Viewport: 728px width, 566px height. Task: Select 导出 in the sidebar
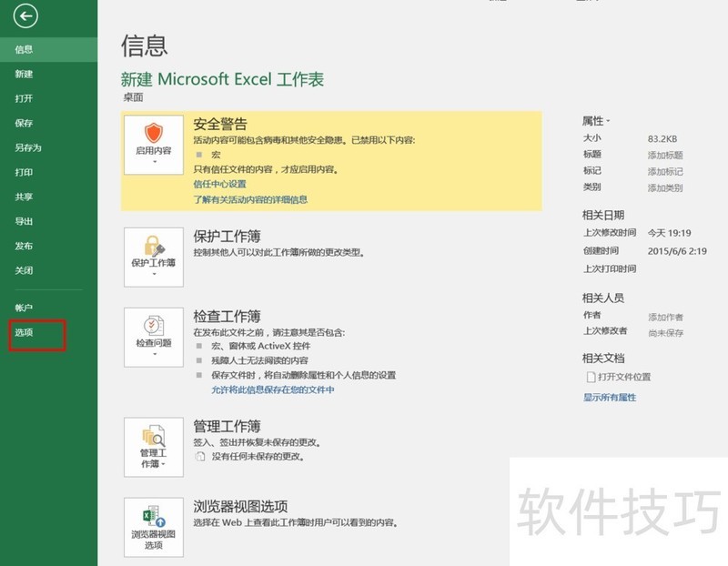coord(49,221)
